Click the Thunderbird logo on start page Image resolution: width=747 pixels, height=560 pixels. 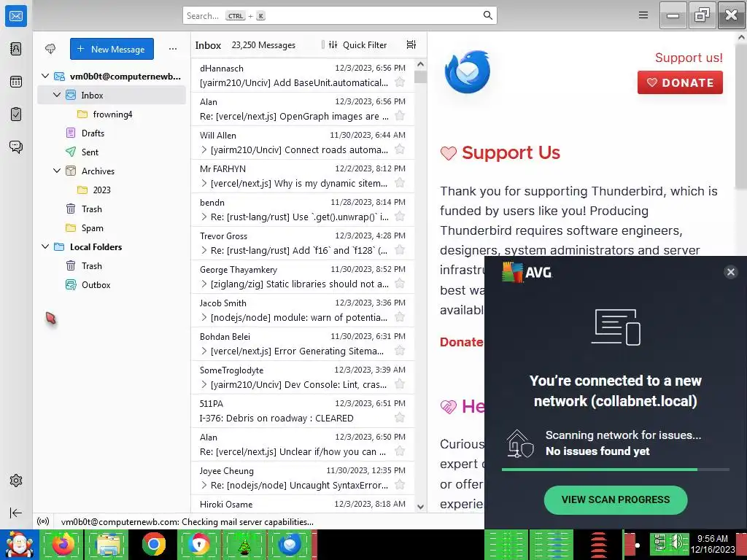pyautogui.click(x=468, y=72)
